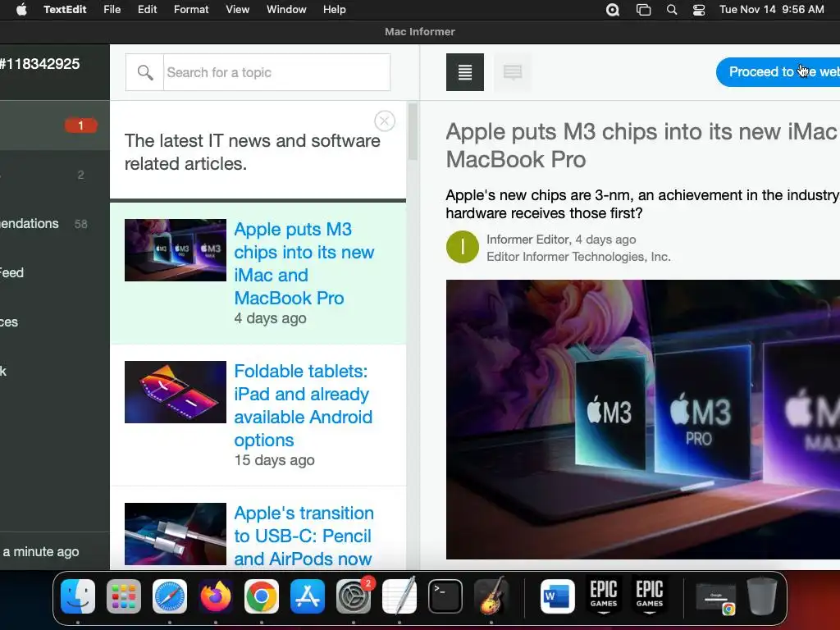Viewport: 840px width, 630px height.
Task: Click the date and time in menu bar
Action: [x=771, y=10]
